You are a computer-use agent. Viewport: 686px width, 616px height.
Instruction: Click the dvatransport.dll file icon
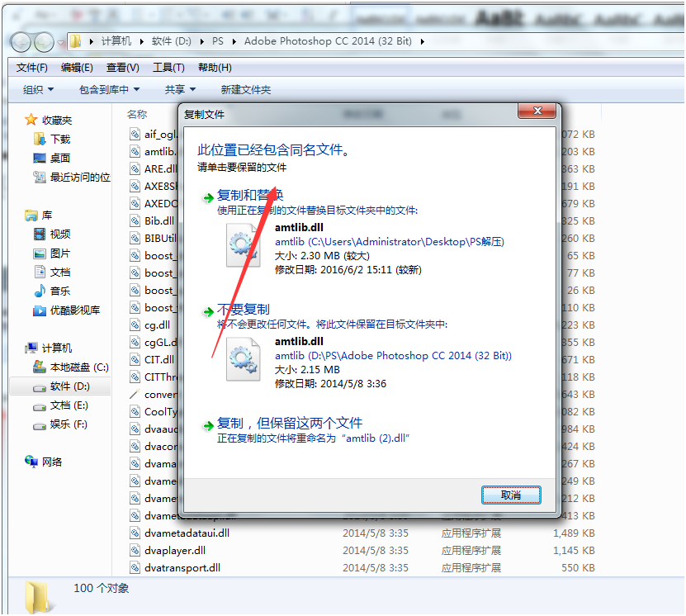click(x=135, y=568)
